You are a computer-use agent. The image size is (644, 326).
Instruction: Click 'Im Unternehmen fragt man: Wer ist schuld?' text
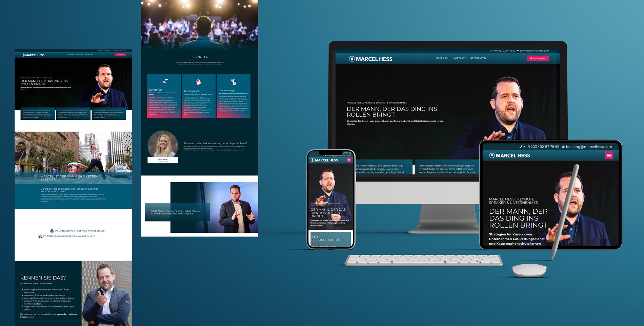point(80,231)
